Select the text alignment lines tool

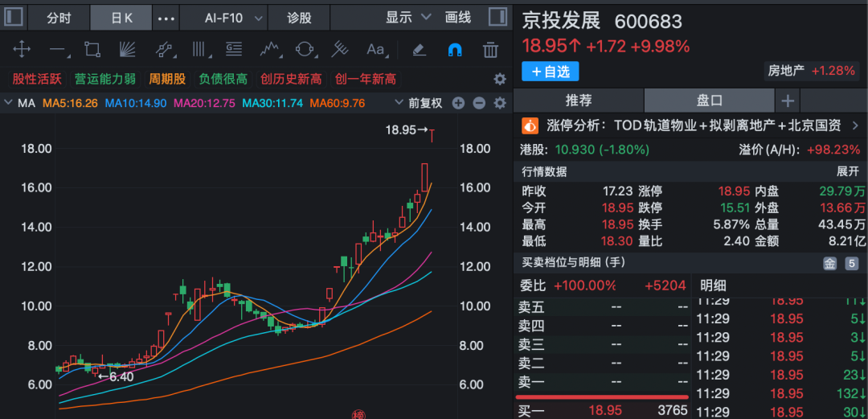(234, 50)
